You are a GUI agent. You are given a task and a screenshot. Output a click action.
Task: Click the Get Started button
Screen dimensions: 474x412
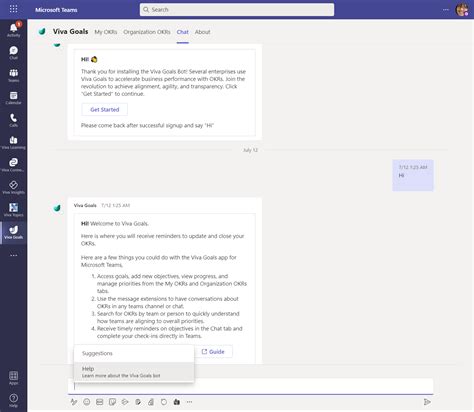(x=105, y=109)
